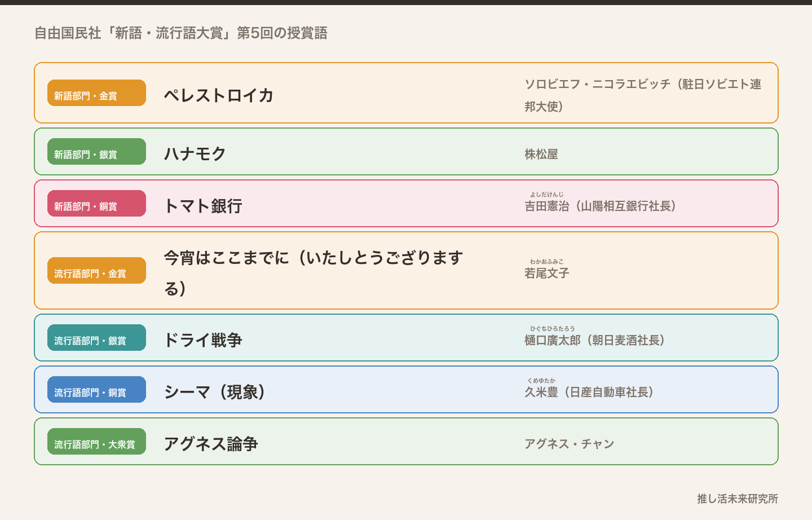Click the 推し活未来研究所 footer credit
Screen dimensions: 812x520
738,499
